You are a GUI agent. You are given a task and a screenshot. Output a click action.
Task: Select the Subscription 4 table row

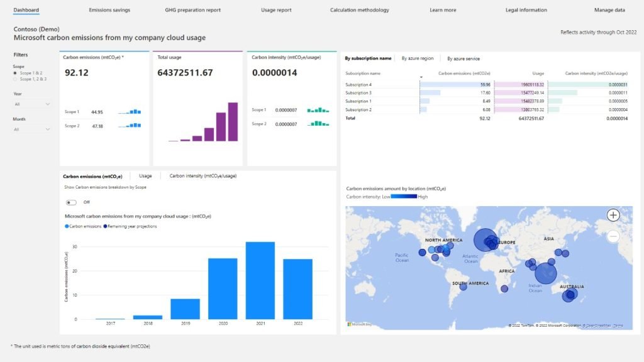coord(486,85)
